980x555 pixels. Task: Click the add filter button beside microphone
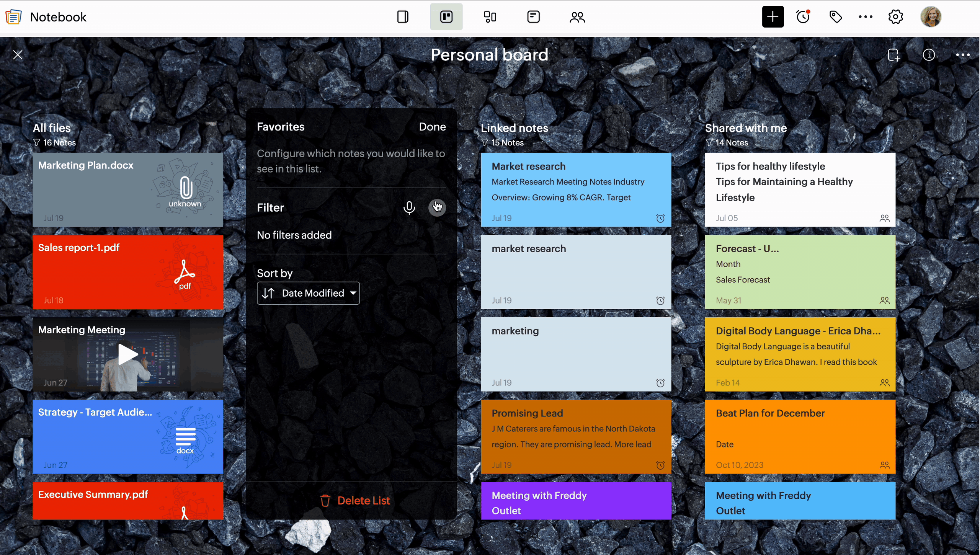click(x=437, y=207)
